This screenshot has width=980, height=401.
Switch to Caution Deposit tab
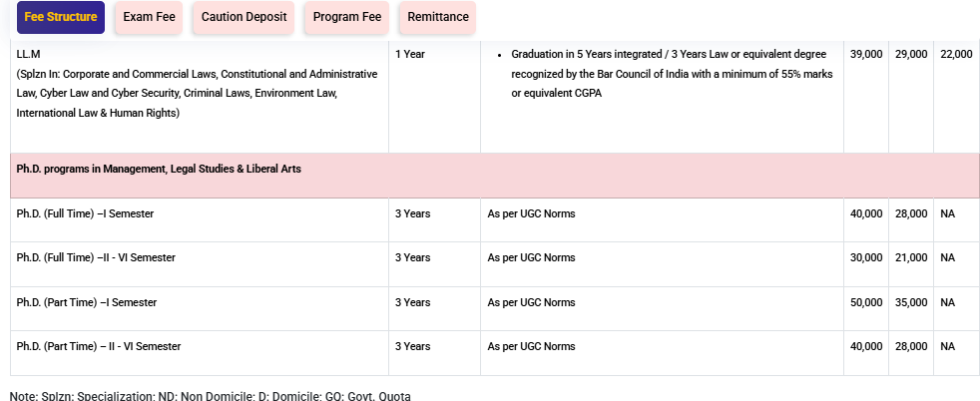[244, 17]
